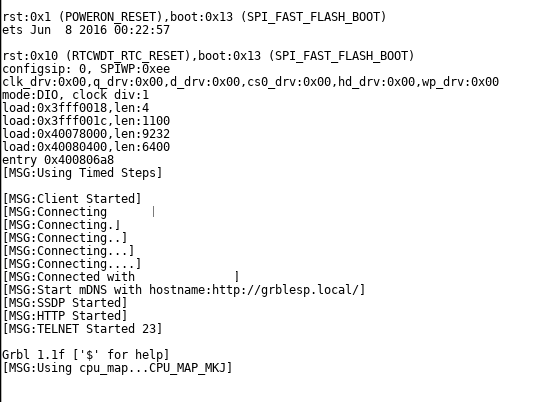Click the ets Jun 8 2016 timestamp line
Screen dimensions: 550x402
pyautogui.click(x=86, y=30)
